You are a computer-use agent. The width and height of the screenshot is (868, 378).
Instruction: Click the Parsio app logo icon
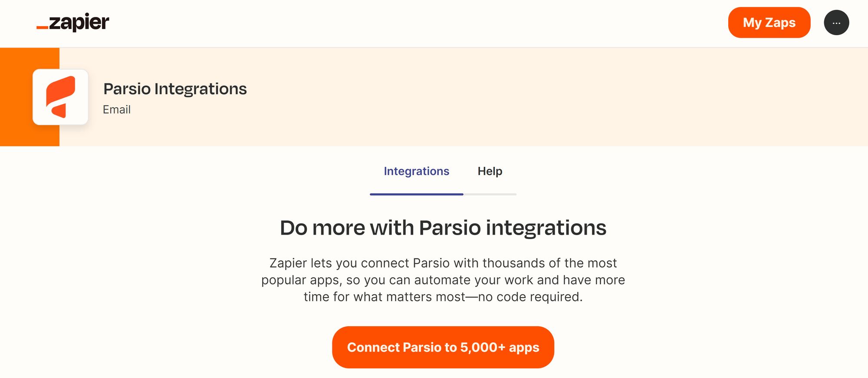coord(60,97)
